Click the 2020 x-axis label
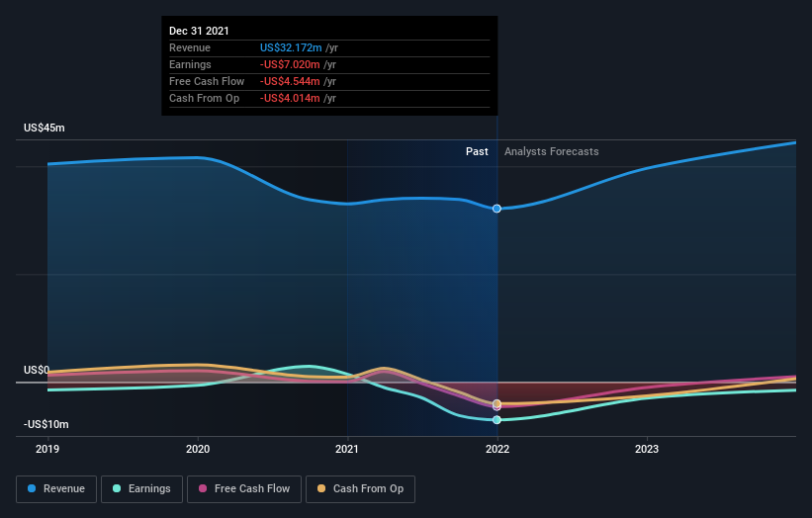Screen dimensions: 812x518 pyautogui.click(x=198, y=449)
